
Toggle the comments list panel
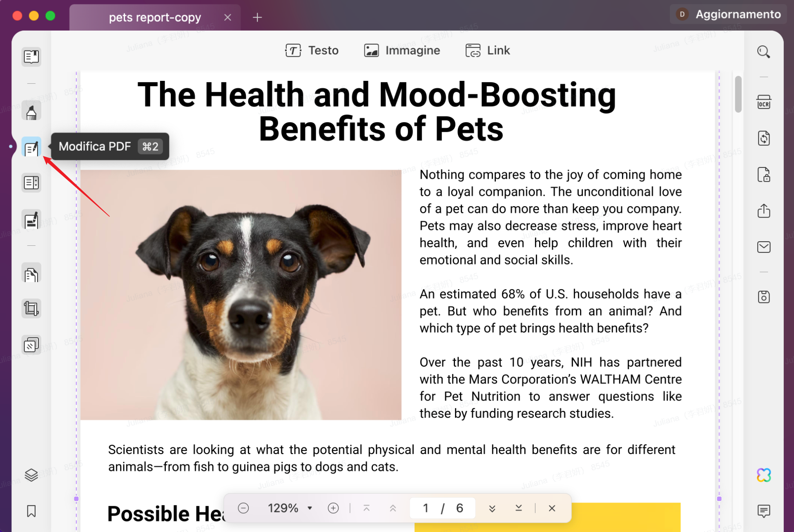click(x=764, y=511)
